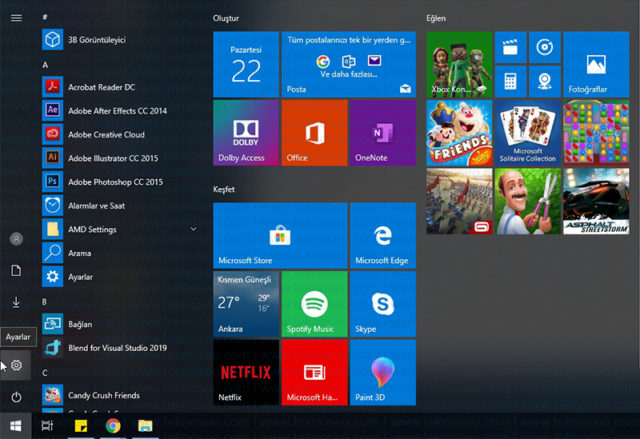The image size is (640, 439).
Task: Open Blend for Visual Studio 2019
Action: pos(120,348)
